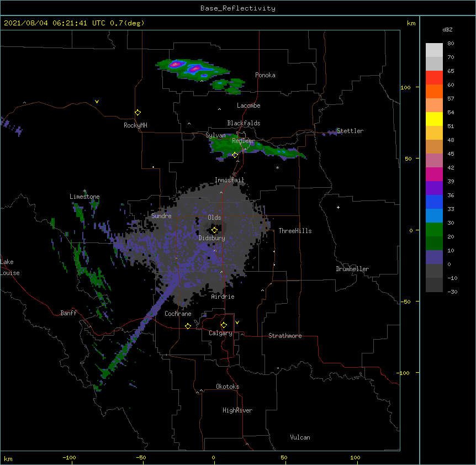
Task: Click the yellow V marker east of Calgary
Action: 237,323
